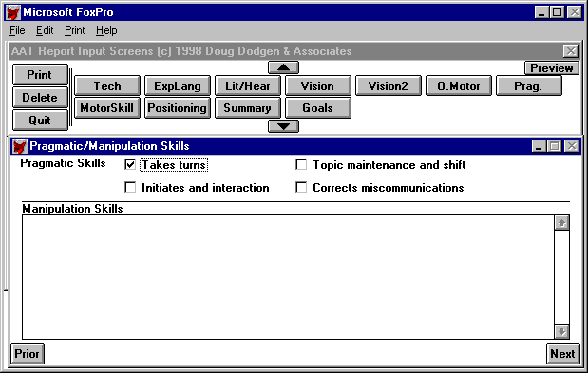Click the fox icon of Pragmatic/Manipulation Skills window

[19, 146]
